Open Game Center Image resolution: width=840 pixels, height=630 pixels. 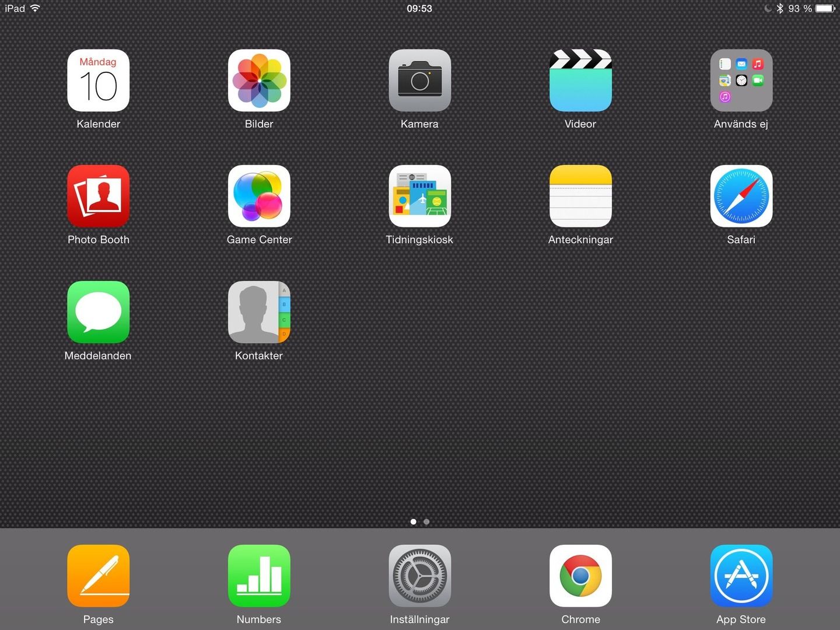(259, 196)
